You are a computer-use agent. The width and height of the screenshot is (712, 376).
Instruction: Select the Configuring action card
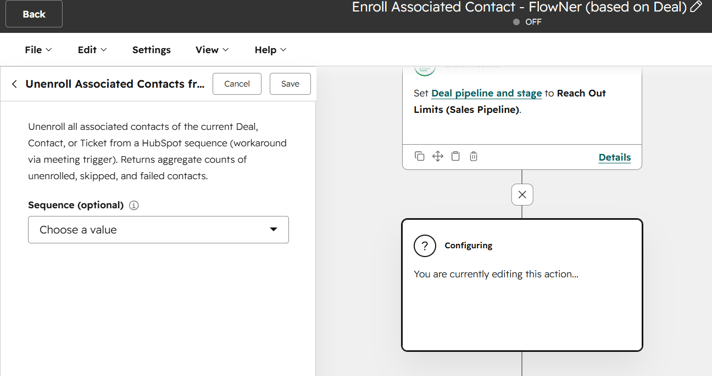(x=522, y=285)
